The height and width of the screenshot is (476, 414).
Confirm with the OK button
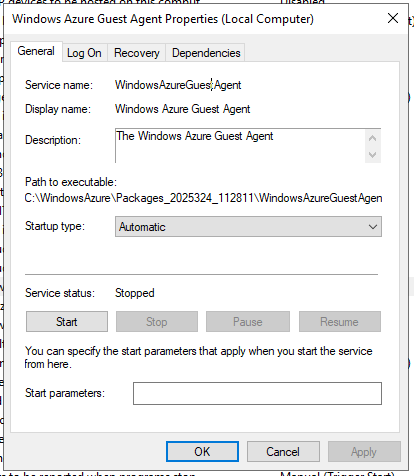pyautogui.click(x=202, y=452)
